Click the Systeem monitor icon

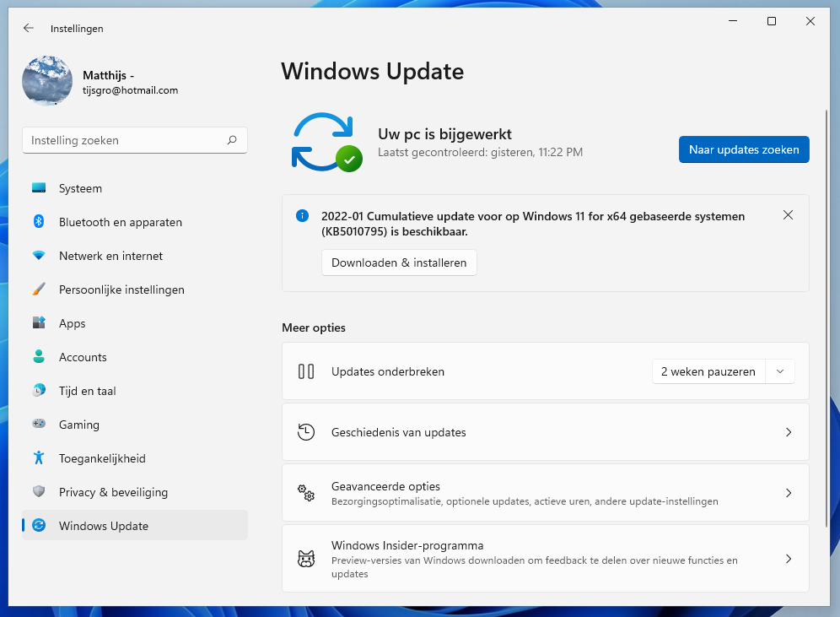[x=39, y=188]
